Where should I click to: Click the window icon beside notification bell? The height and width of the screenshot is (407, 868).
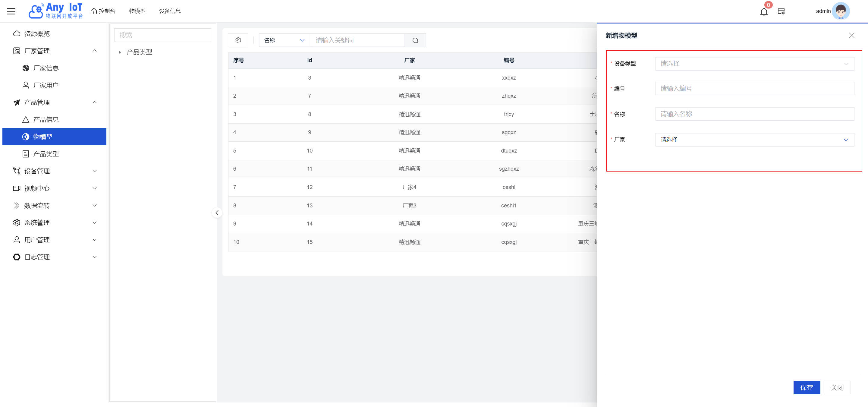coord(781,11)
